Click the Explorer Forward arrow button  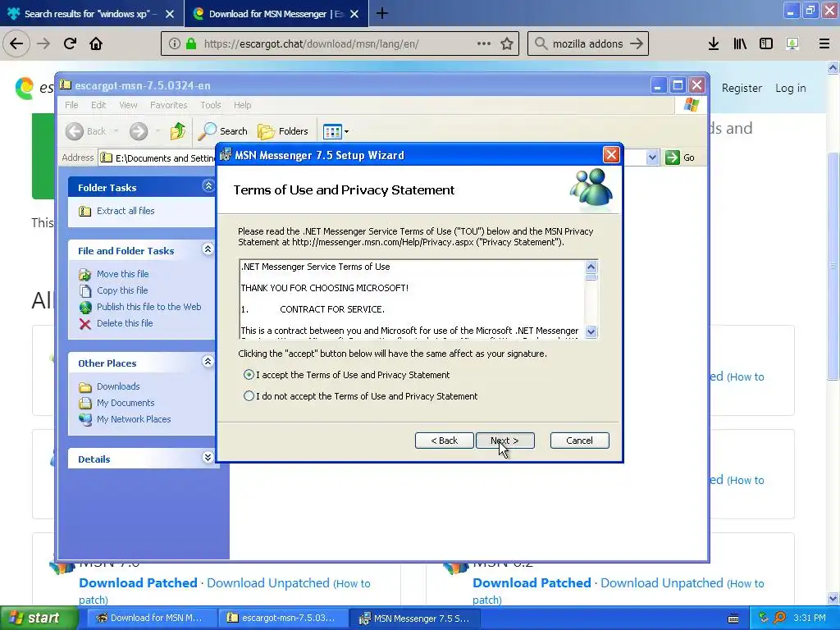[138, 131]
